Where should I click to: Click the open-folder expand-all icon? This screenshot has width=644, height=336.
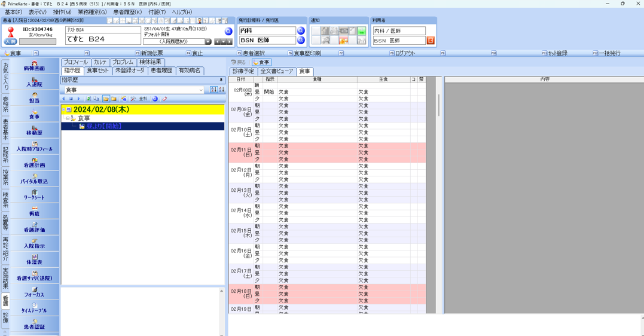coord(106,99)
